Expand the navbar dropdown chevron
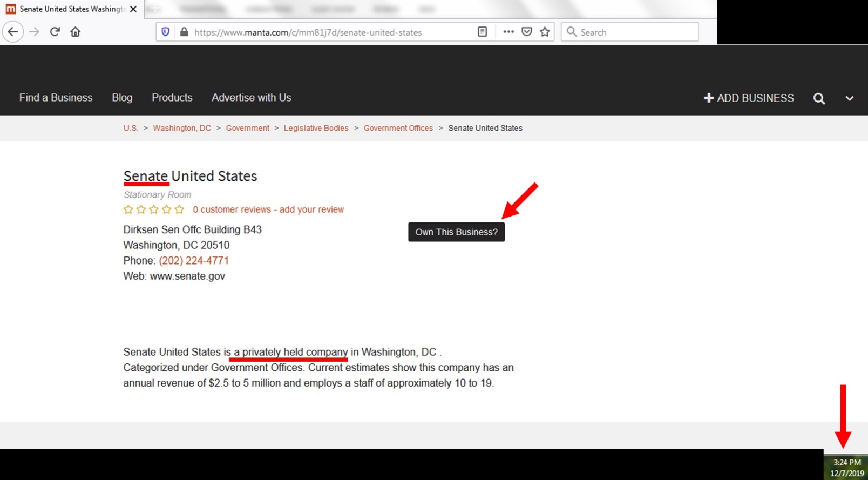The height and width of the screenshot is (480, 868). (849, 98)
